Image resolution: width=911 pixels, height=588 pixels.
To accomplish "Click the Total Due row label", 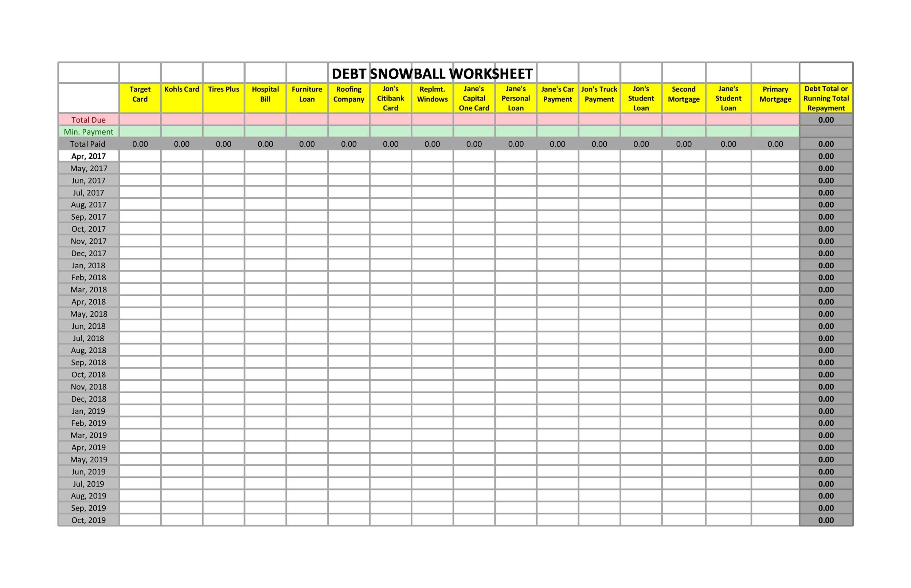I will (x=88, y=119).
